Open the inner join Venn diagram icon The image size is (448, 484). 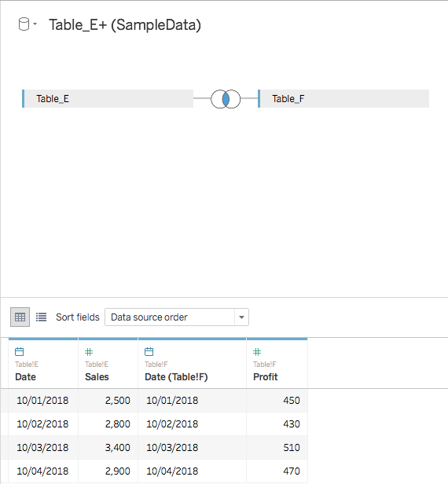[x=226, y=99]
